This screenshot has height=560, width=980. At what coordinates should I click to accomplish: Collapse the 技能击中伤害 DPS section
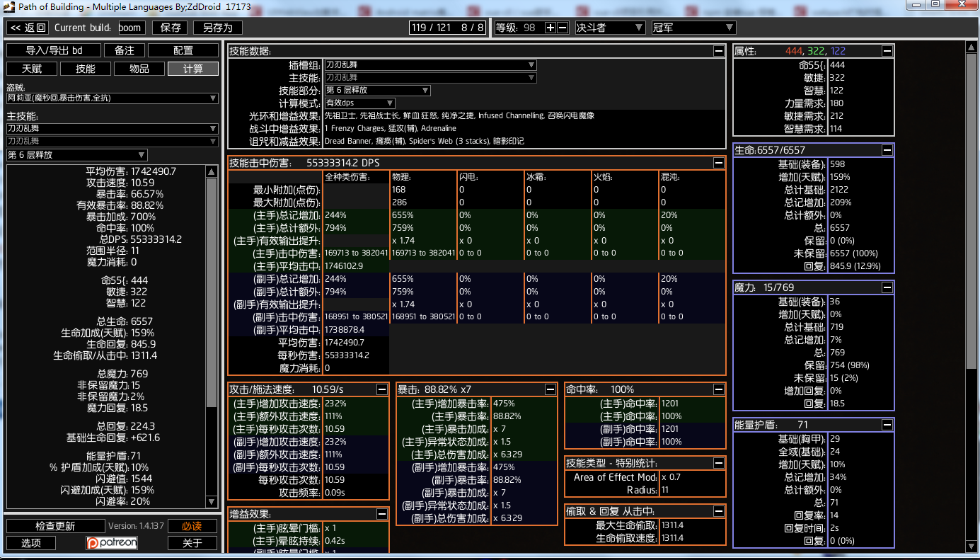pyautogui.click(x=719, y=163)
